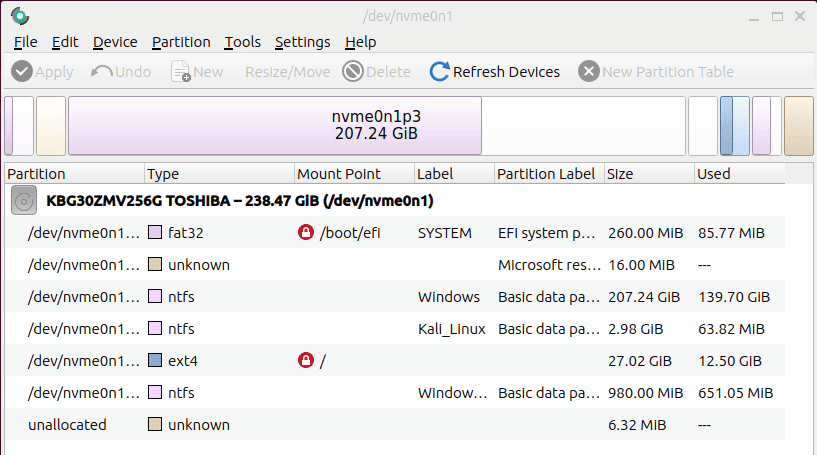Viewport: 817px width, 455px height.
Task: Select the blue ext4 block in disk graph
Action: pos(735,126)
